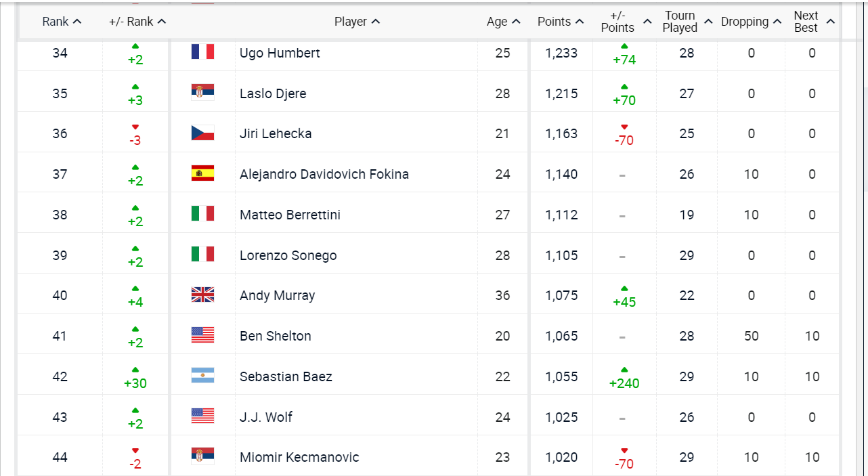Click the France flag beside Ugo Humbert
Viewport: 868px width, 476px height.
click(202, 52)
